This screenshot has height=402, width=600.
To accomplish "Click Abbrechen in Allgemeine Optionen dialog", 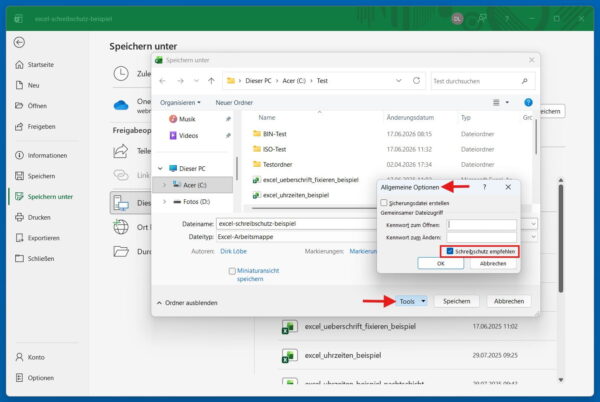I will pyautogui.click(x=493, y=264).
